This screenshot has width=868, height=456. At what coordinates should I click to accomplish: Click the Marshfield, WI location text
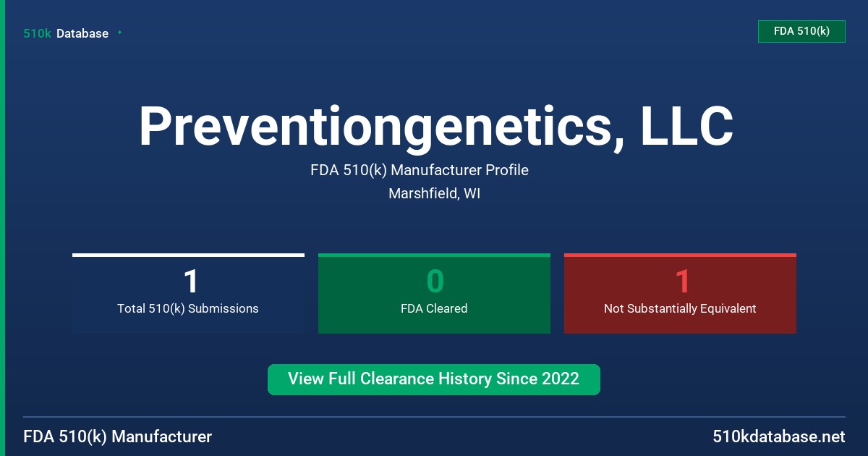[x=434, y=194]
